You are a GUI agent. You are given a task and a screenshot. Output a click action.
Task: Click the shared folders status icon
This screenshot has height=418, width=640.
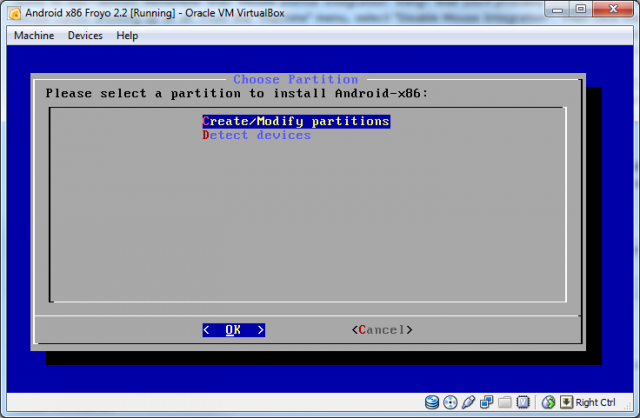coord(505,402)
